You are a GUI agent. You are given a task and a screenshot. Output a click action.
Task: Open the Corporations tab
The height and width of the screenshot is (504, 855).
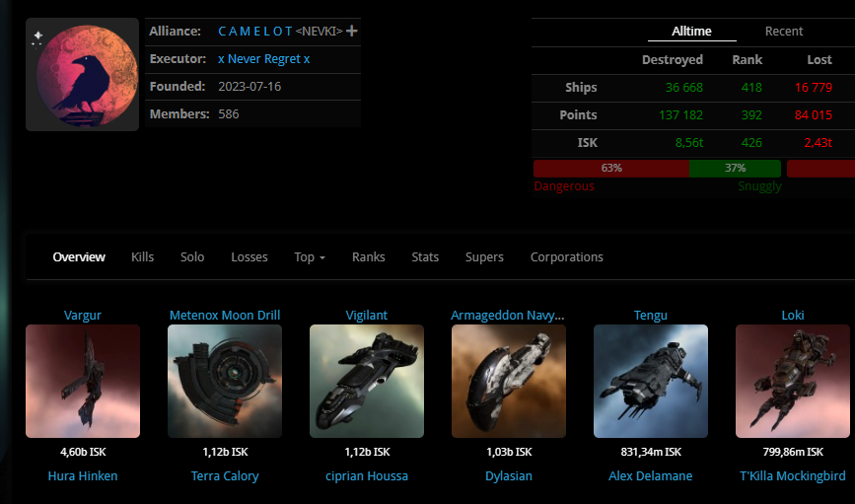[x=566, y=256]
